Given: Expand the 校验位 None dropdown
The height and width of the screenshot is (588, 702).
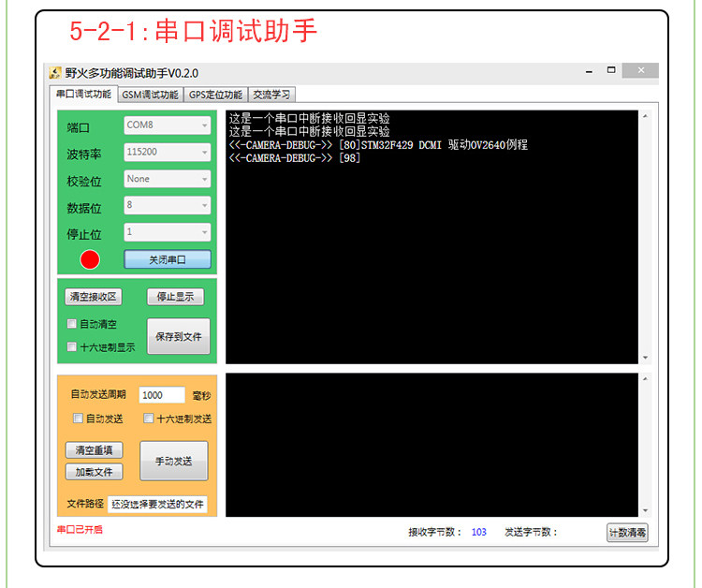Looking at the screenshot, I should click(x=167, y=179).
